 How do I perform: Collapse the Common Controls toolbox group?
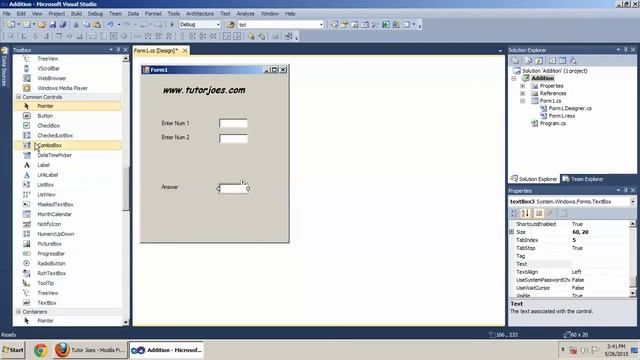point(18,97)
